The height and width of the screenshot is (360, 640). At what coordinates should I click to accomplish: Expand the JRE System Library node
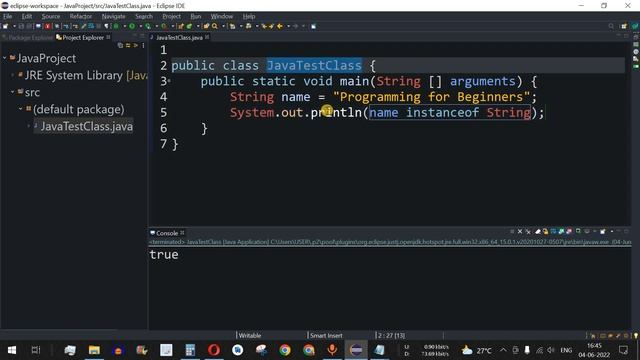(x=13, y=75)
